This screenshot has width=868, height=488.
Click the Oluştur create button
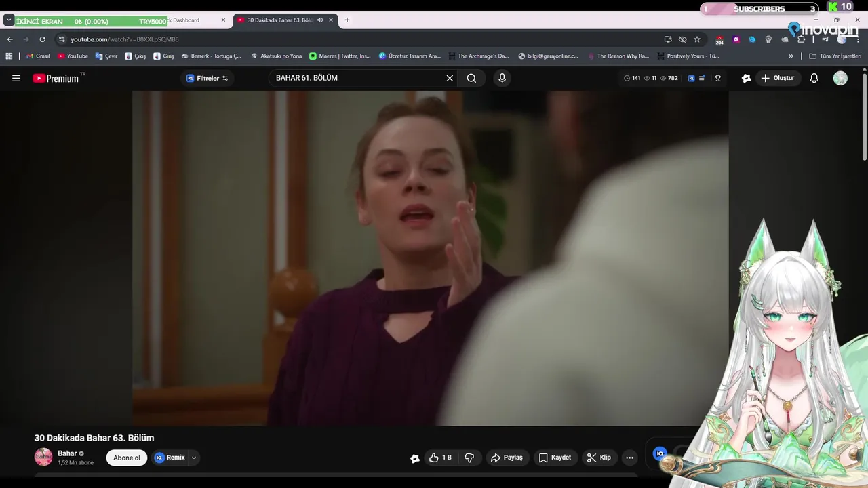point(777,78)
